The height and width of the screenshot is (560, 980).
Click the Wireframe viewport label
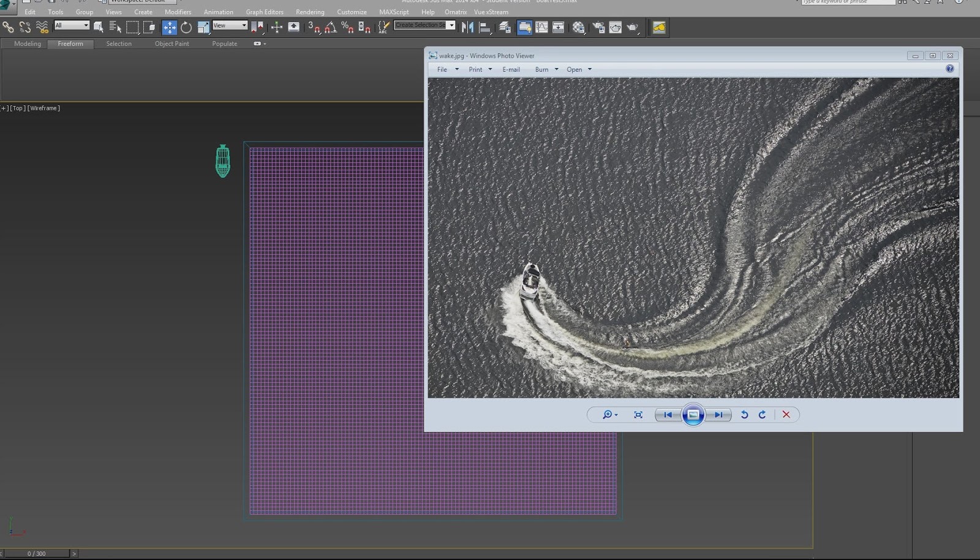pyautogui.click(x=43, y=108)
